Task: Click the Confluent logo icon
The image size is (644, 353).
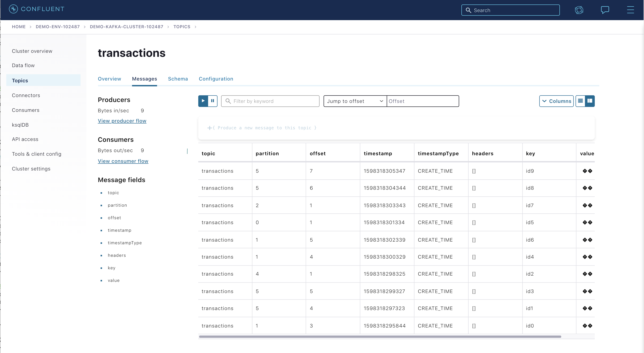Action: (13, 9)
